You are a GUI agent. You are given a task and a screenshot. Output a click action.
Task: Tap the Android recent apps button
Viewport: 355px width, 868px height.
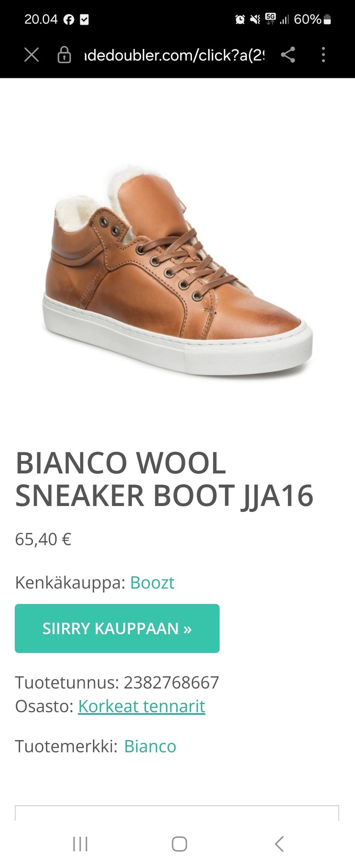(80, 844)
